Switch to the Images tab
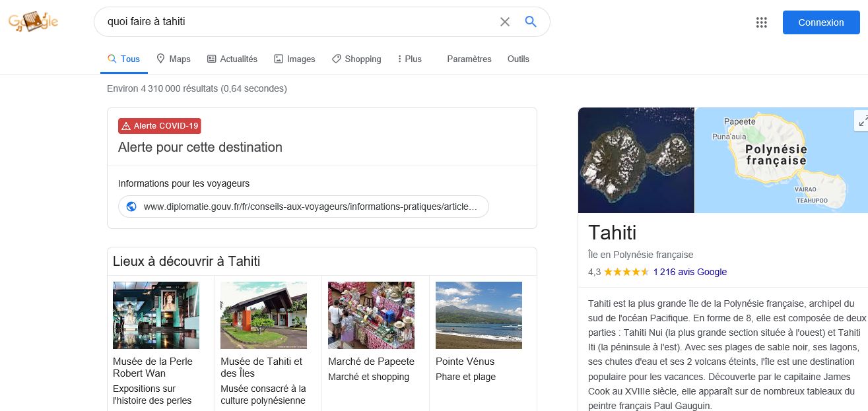Image resolution: width=868 pixels, height=411 pixels. pyautogui.click(x=294, y=59)
